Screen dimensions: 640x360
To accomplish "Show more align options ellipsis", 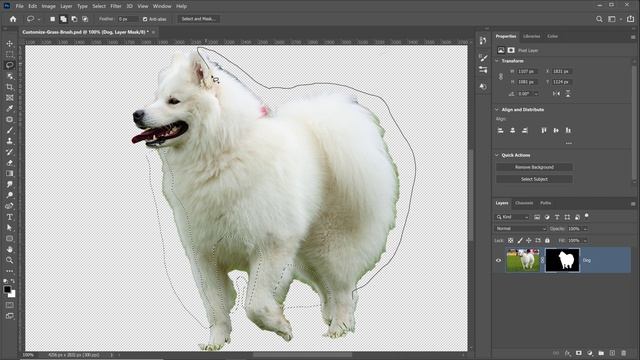I will click(x=569, y=143).
